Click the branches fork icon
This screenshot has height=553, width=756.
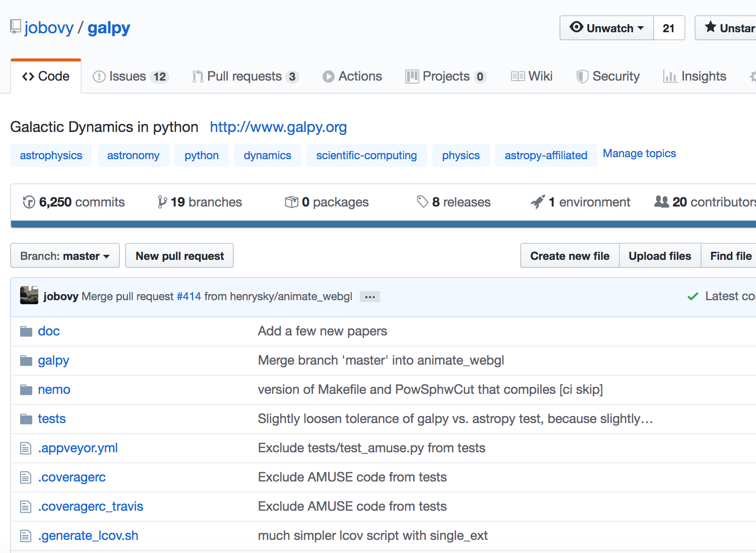162,202
